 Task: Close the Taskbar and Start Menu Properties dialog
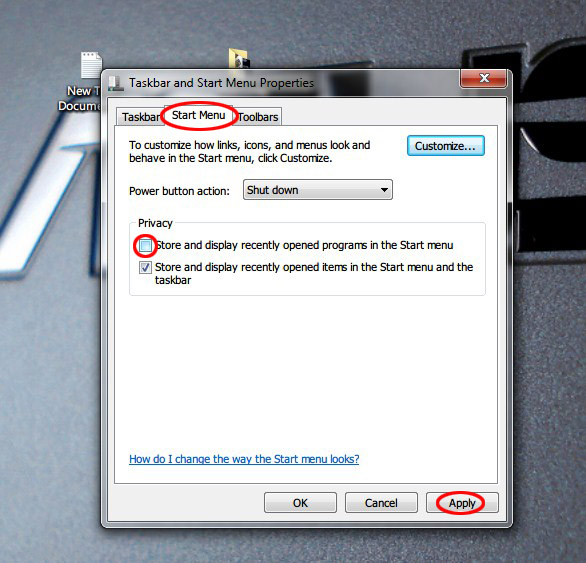484,78
